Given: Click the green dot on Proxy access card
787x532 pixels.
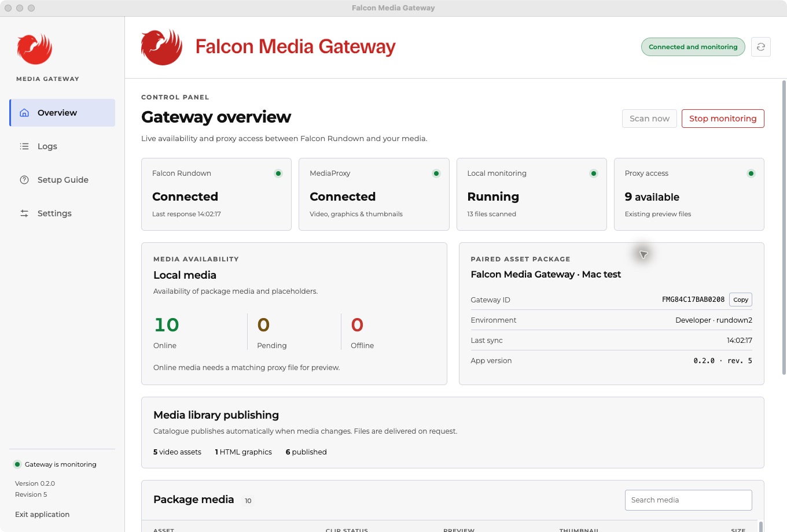Looking at the screenshot, I should [x=751, y=173].
